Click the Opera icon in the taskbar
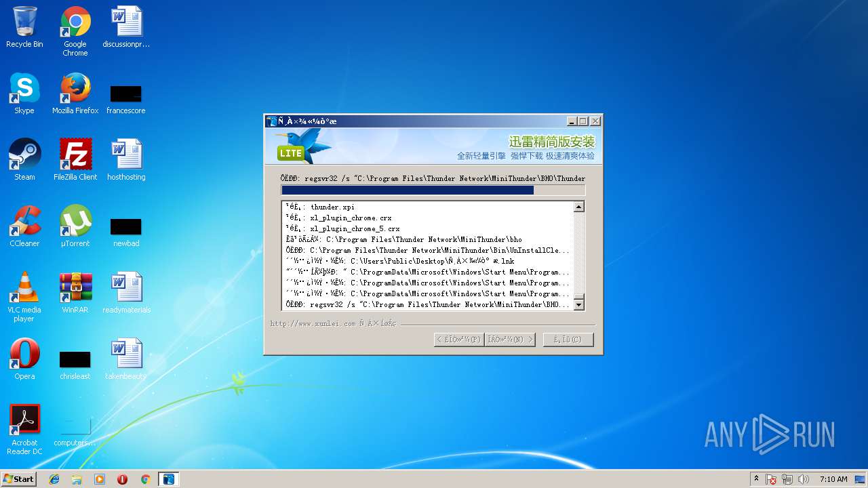The image size is (868, 488). tap(122, 479)
